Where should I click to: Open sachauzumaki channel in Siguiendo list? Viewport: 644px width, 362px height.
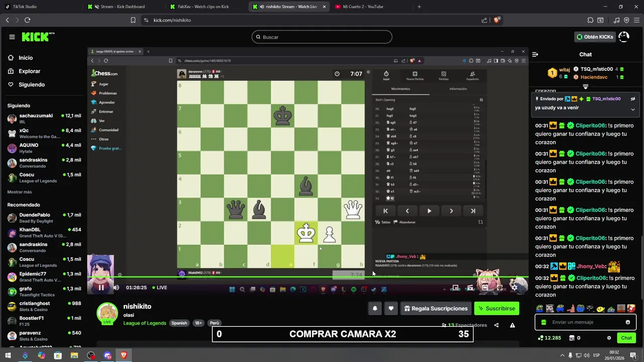pos(44,119)
